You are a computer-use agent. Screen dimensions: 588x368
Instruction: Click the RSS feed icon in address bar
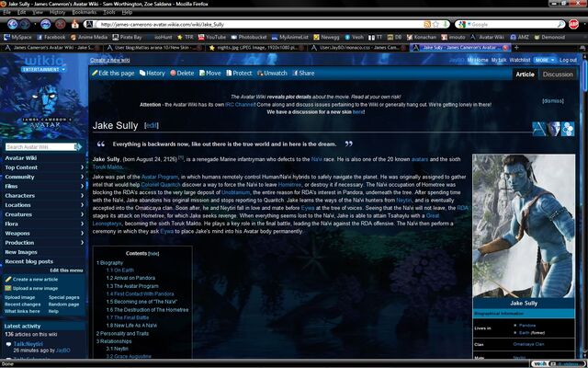[x=427, y=25]
